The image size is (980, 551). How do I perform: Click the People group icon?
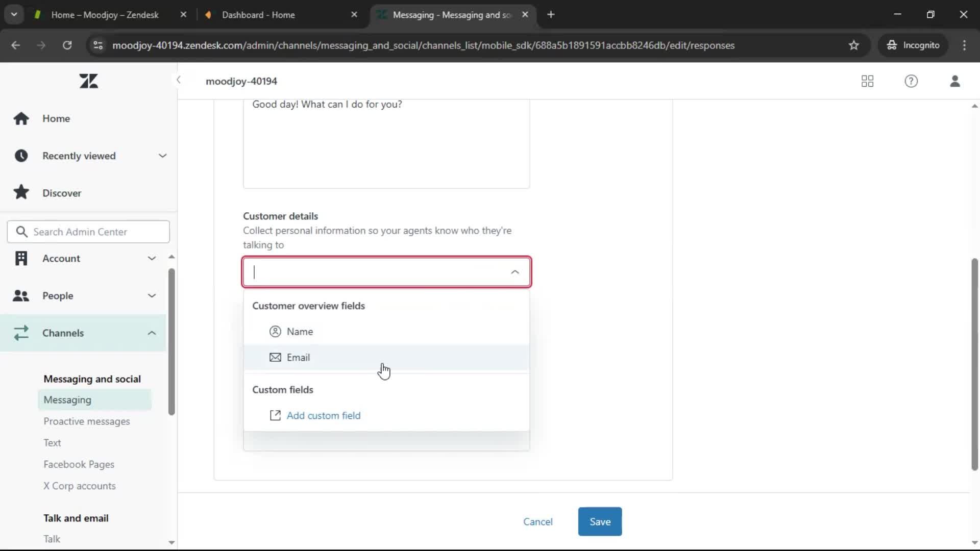pyautogui.click(x=21, y=295)
